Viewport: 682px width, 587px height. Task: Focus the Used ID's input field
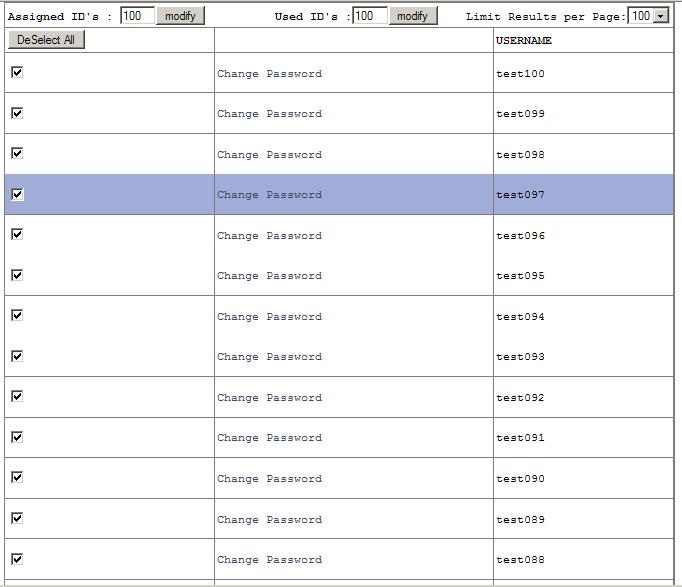pos(370,16)
